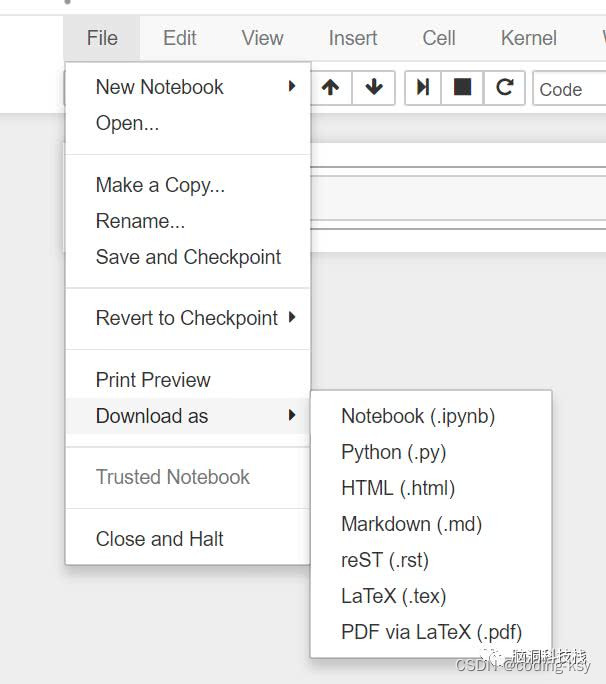Select Make a Copy... menu entry

click(188, 185)
